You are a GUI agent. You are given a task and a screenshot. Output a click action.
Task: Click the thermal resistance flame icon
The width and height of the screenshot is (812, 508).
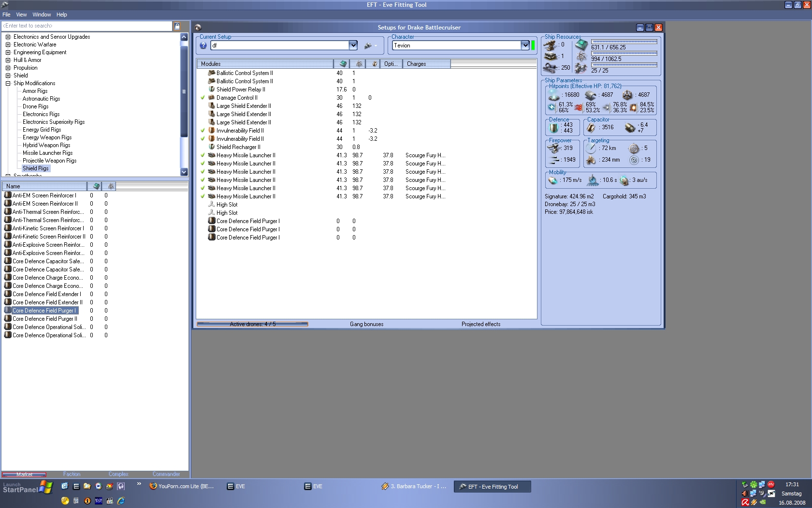[x=579, y=107]
